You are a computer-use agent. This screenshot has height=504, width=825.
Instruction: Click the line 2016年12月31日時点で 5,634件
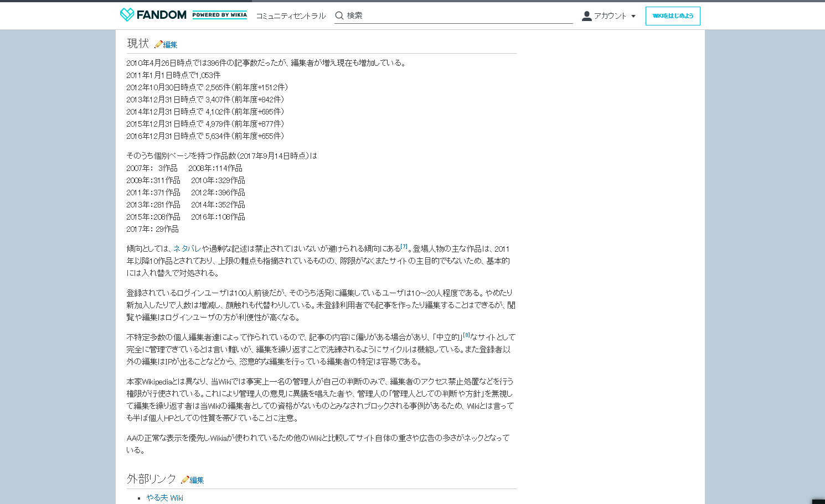click(205, 136)
